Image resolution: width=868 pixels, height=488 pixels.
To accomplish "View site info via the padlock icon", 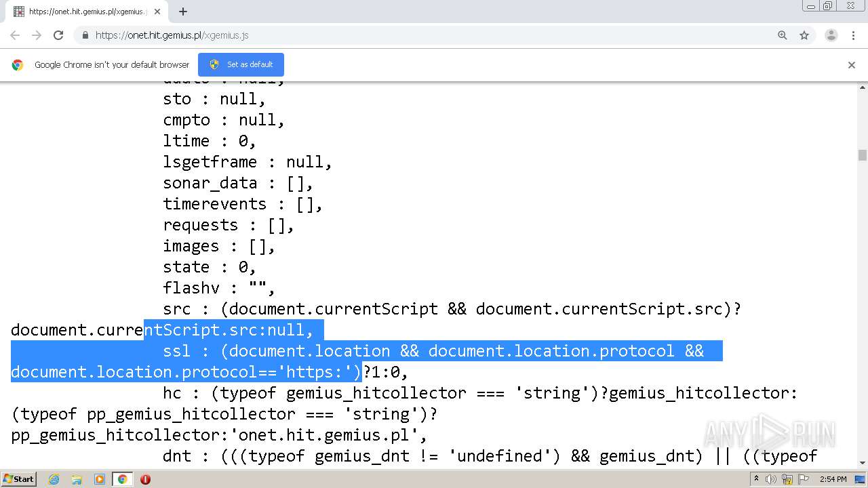I will click(85, 35).
